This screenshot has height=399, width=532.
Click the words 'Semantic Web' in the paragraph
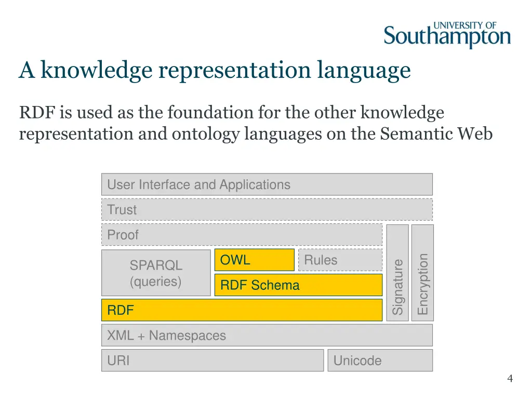pyautogui.click(x=436, y=134)
